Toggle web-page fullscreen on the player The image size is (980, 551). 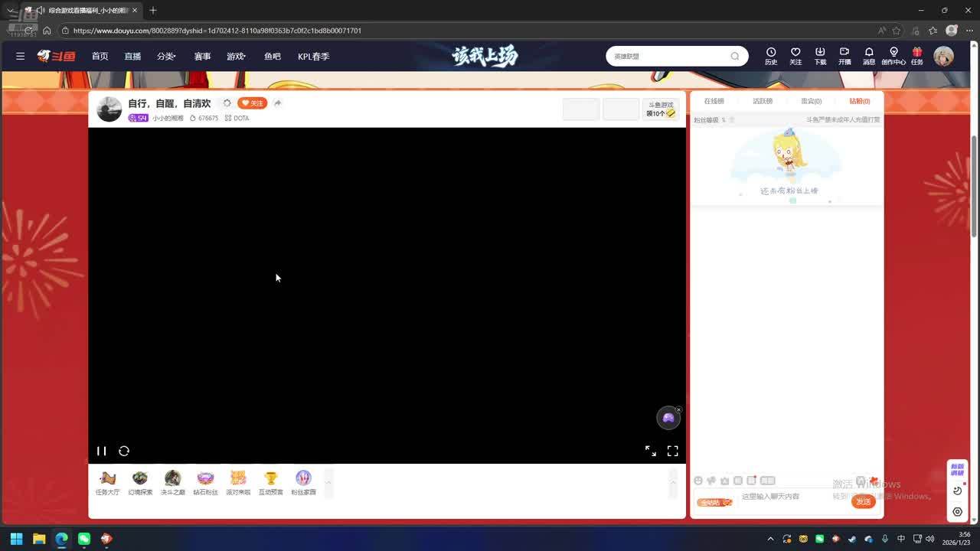(650, 452)
